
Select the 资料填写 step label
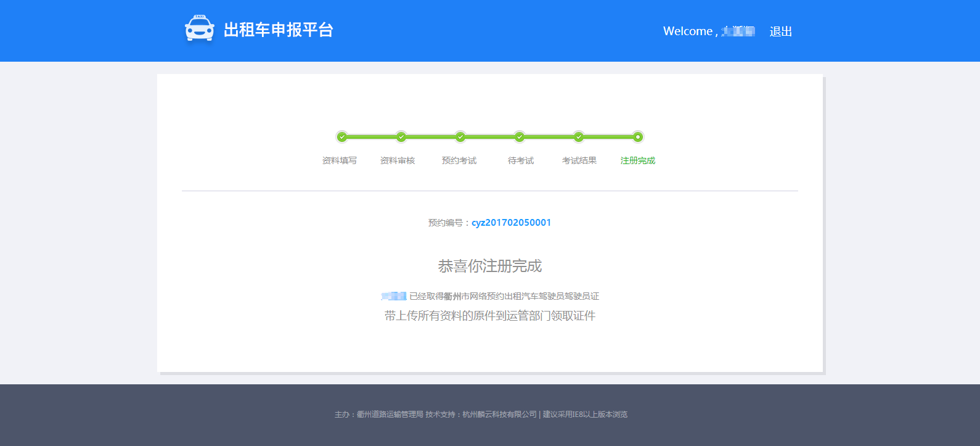click(x=340, y=160)
